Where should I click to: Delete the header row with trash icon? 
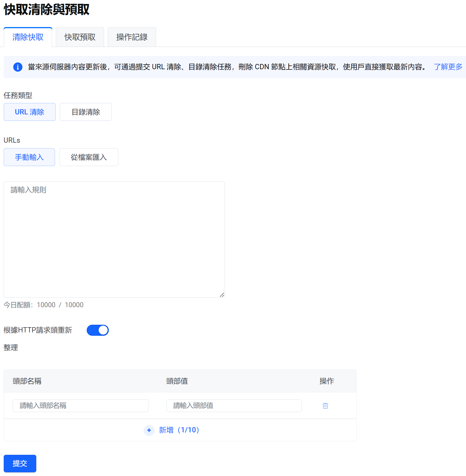325,406
